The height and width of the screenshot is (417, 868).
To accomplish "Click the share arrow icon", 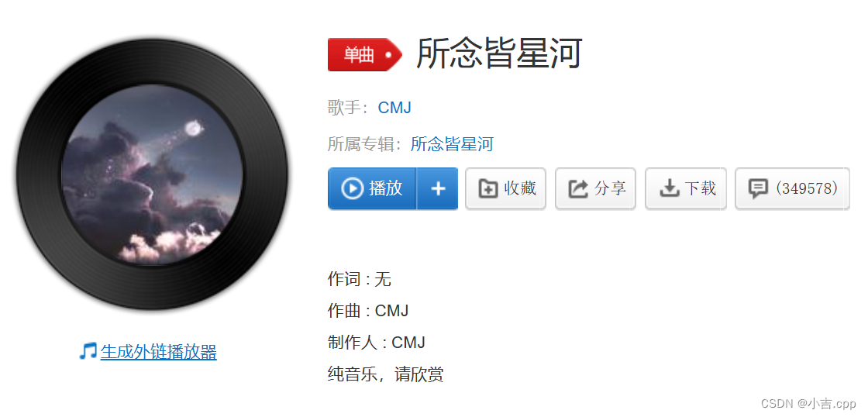I will pos(578,189).
